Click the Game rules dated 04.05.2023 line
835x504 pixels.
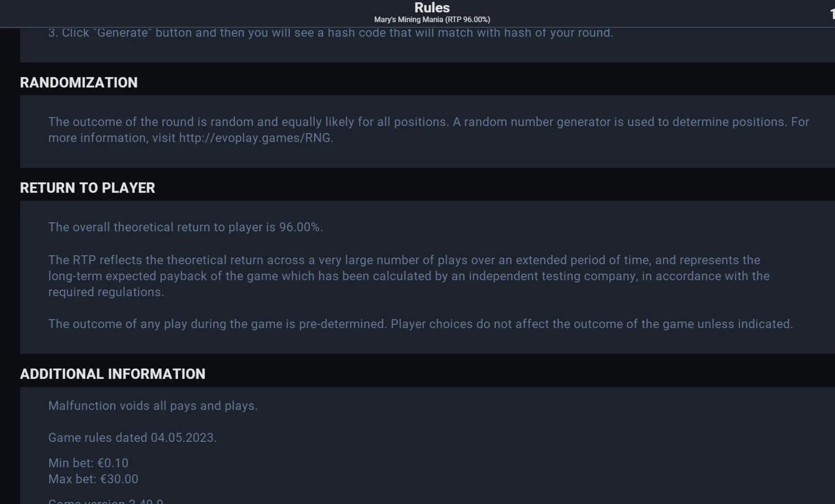(132, 438)
